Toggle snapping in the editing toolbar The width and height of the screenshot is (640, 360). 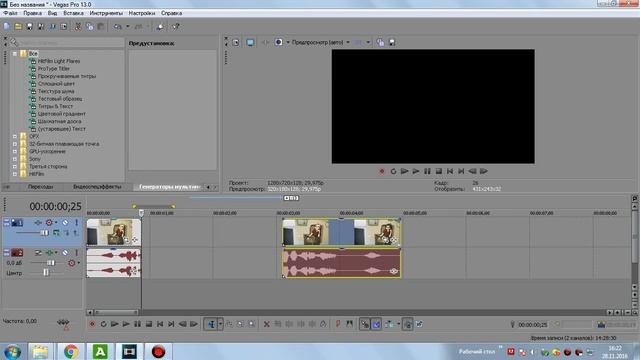tap(364, 324)
